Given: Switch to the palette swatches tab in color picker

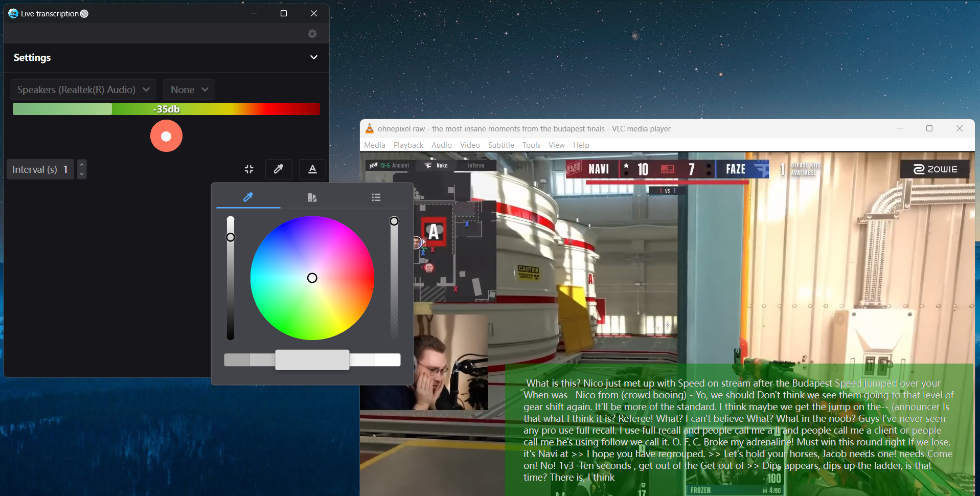Looking at the screenshot, I should 312,197.
